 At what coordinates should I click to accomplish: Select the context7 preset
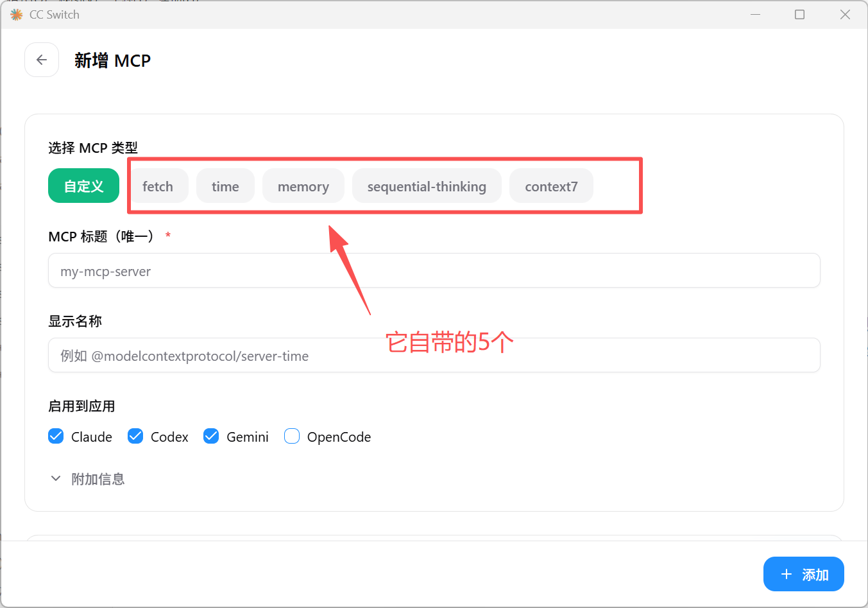[x=551, y=186]
